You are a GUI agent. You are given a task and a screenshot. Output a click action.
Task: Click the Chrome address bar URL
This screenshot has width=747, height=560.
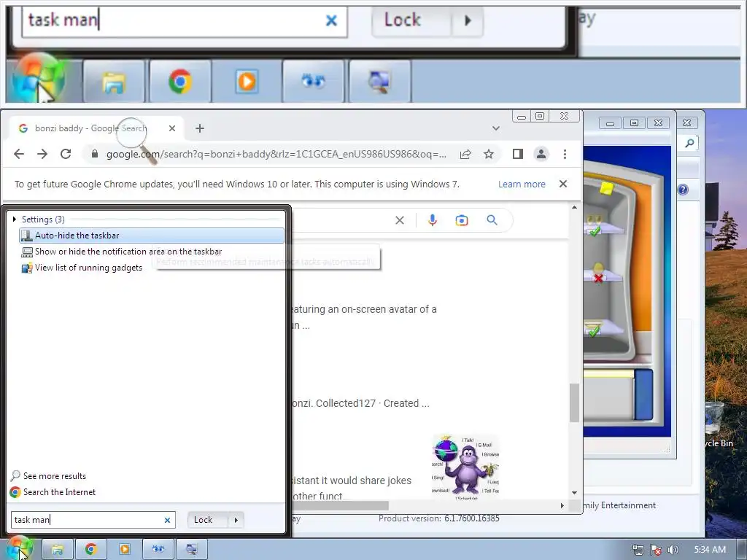pos(276,154)
